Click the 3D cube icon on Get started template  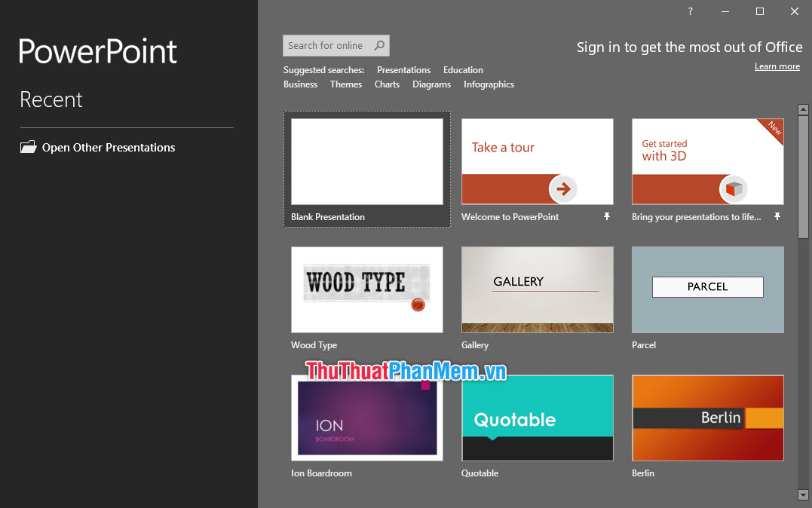click(732, 189)
